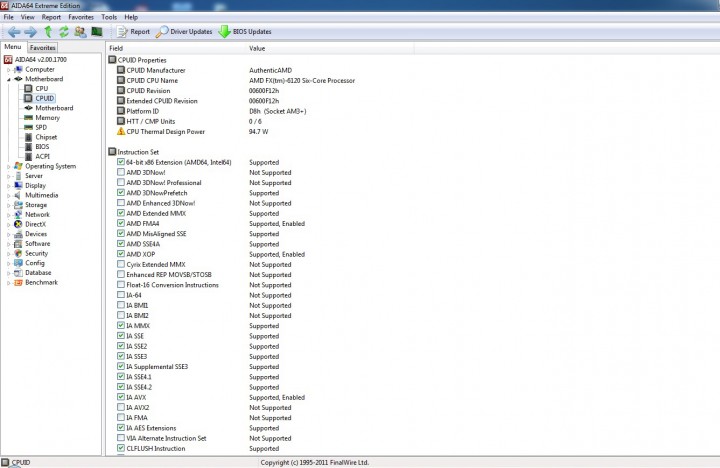Open BIOS Updates from the toolbar

click(x=245, y=32)
